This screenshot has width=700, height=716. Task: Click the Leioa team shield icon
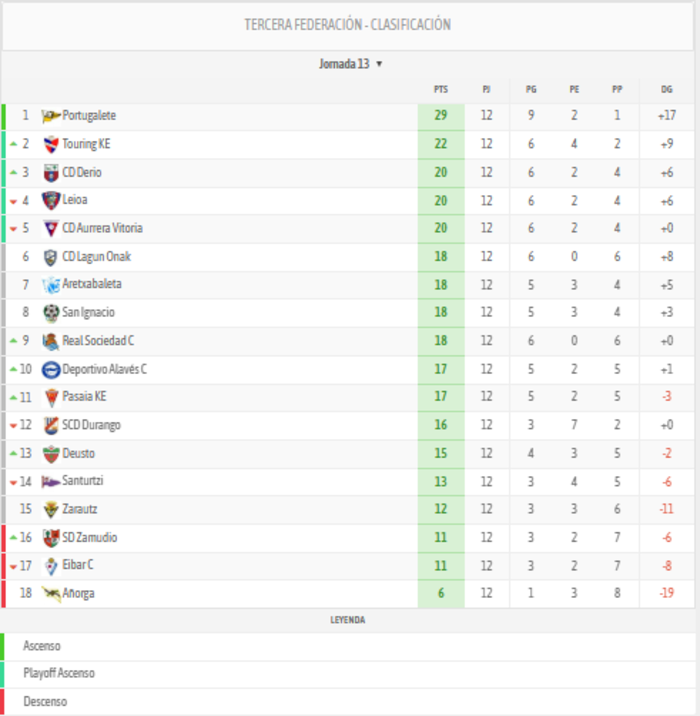click(x=51, y=200)
